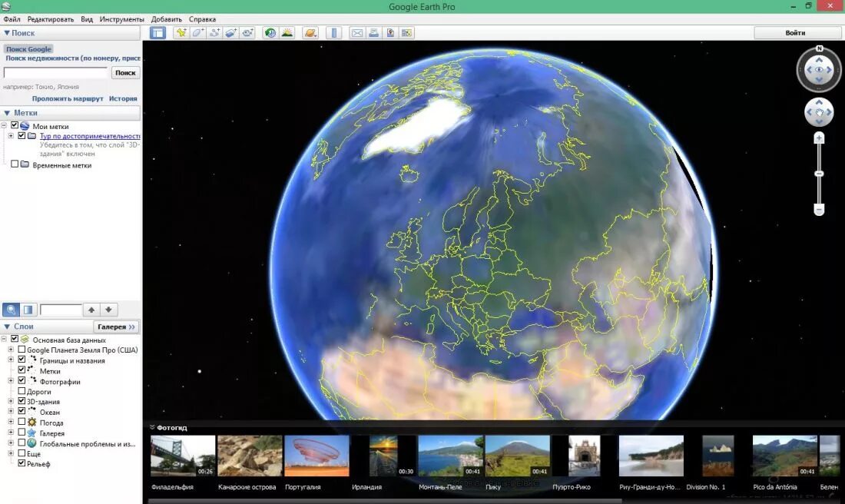The height and width of the screenshot is (504, 845).
Task: Collapse the Метки panel triangle
Action: 6,113
